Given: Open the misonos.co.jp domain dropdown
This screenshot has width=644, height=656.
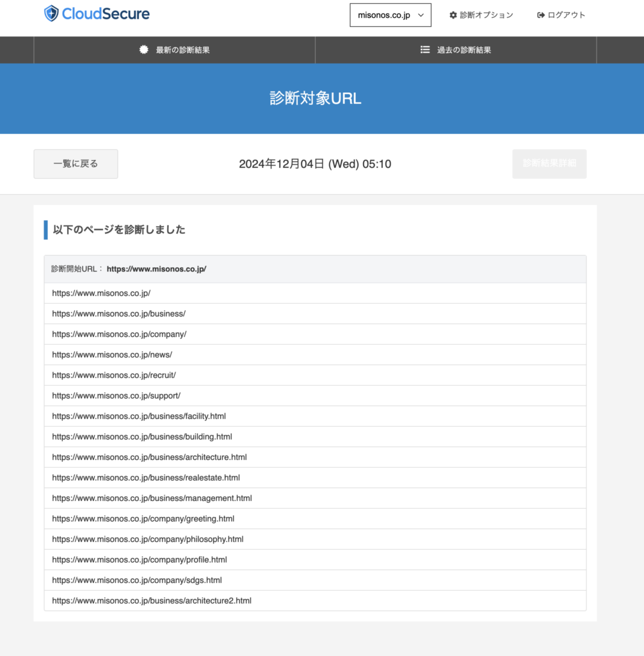Looking at the screenshot, I should (390, 15).
